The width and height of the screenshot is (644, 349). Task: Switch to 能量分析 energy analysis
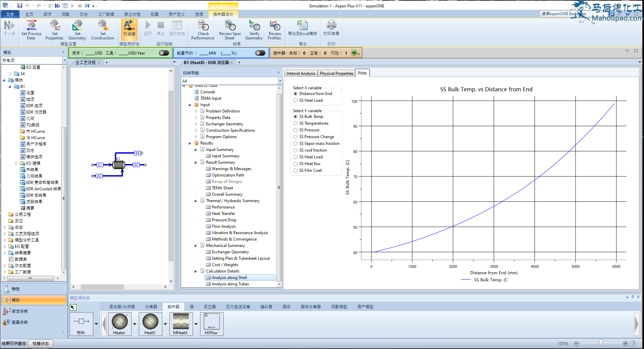click(34, 322)
